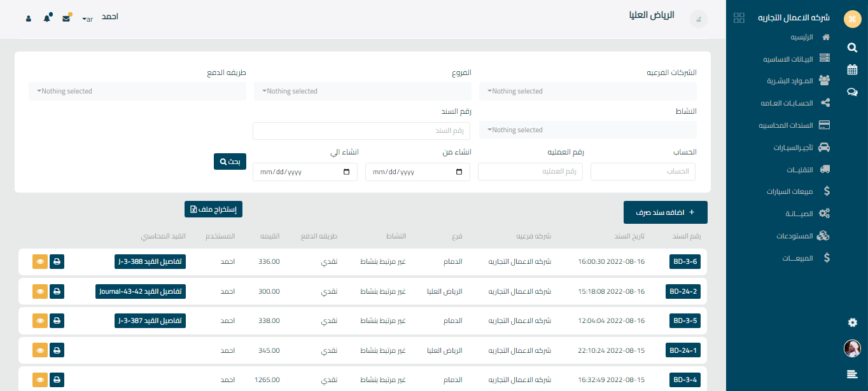Click the إستخراج ملف export button

click(x=213, y=209)
